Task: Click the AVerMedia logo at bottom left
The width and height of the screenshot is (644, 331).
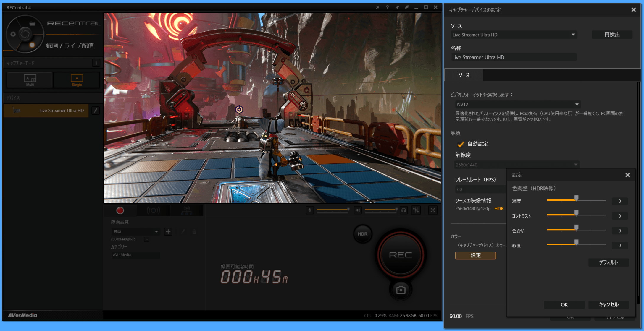Action: (22, 315)
